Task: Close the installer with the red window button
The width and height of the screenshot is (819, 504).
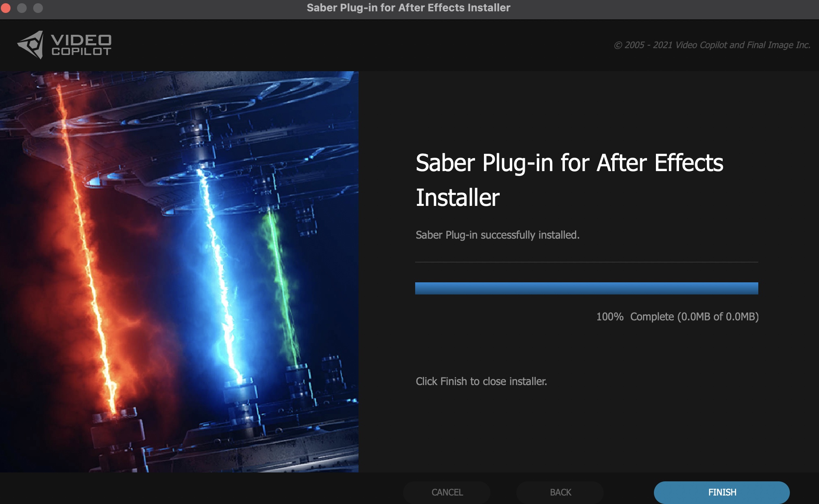Action: pos(6,8)
